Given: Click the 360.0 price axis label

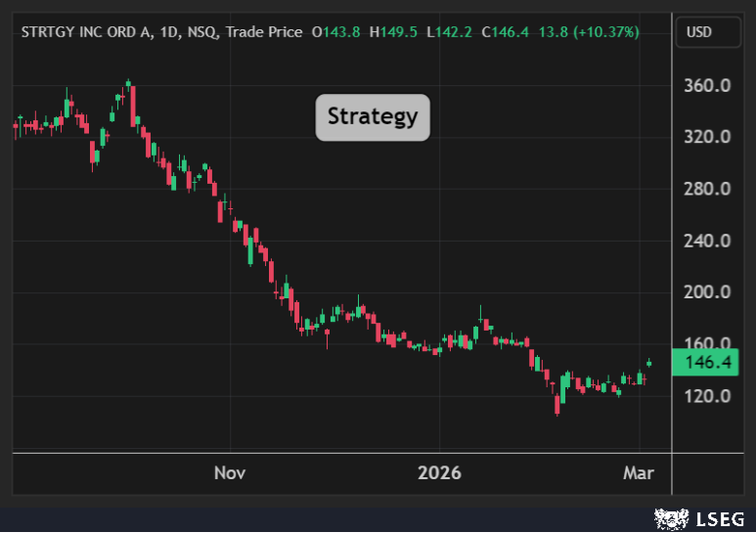Looking at the screenshot, I should point(708,86).
